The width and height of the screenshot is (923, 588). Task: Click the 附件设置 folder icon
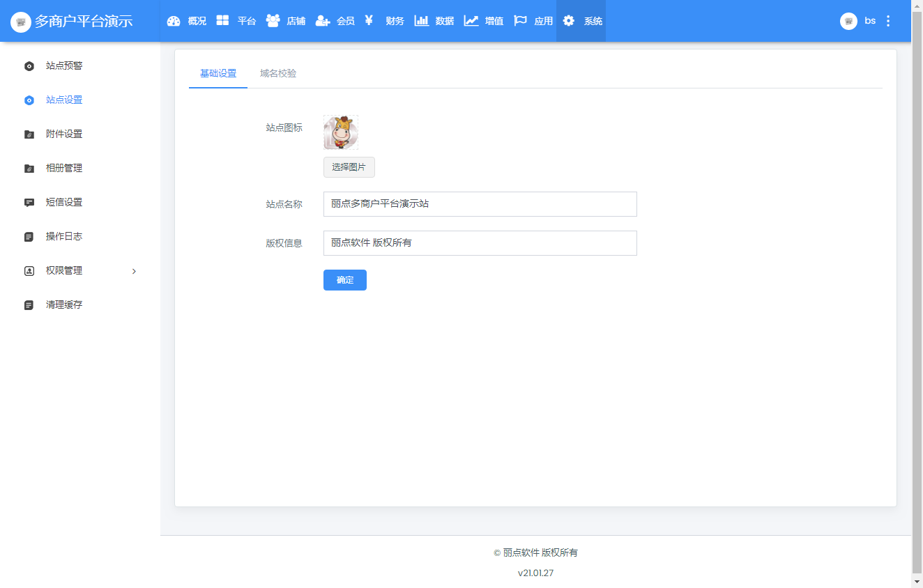[29, 134]
